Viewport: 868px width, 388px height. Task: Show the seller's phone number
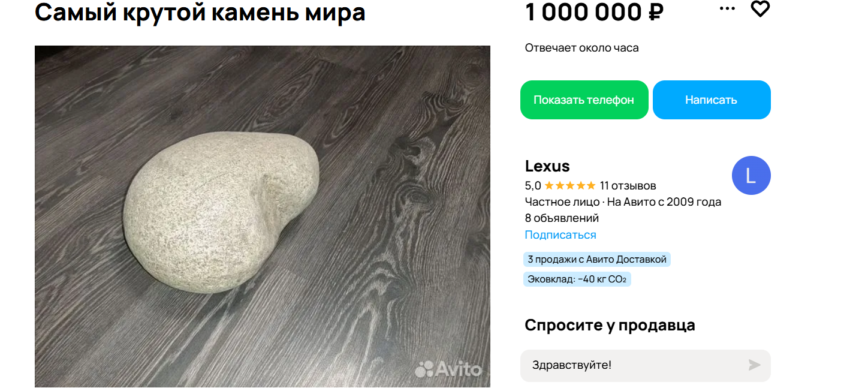[584, 100]
